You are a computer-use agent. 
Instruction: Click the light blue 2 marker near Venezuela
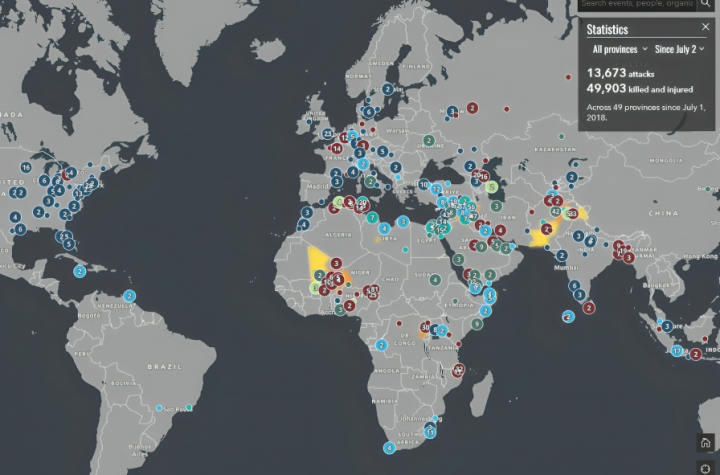click(130, 295)
